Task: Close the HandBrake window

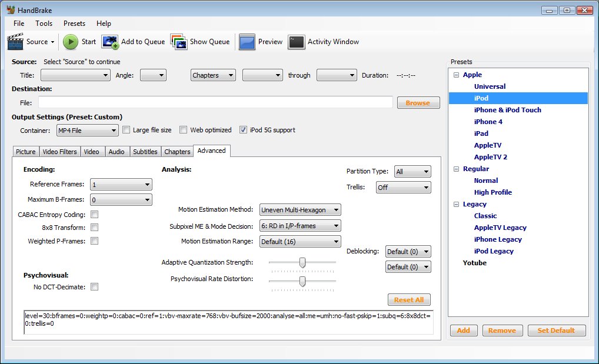Action: [x=584, y=11]
